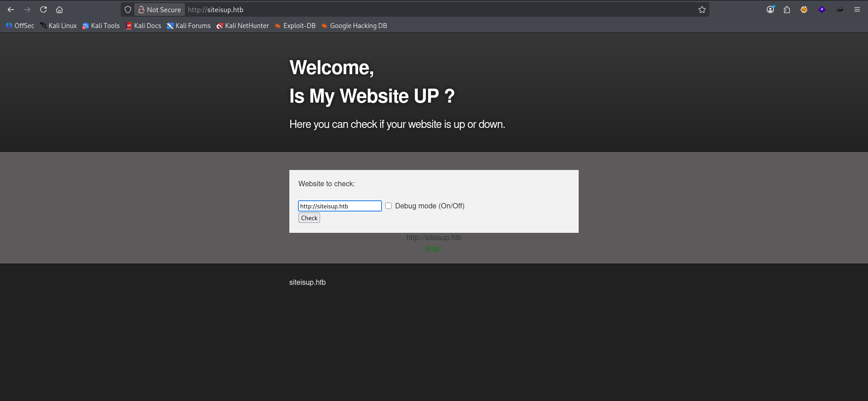Bookmark this page with the star icon
This screenshot has height=401, width=868.
[702, 9]
